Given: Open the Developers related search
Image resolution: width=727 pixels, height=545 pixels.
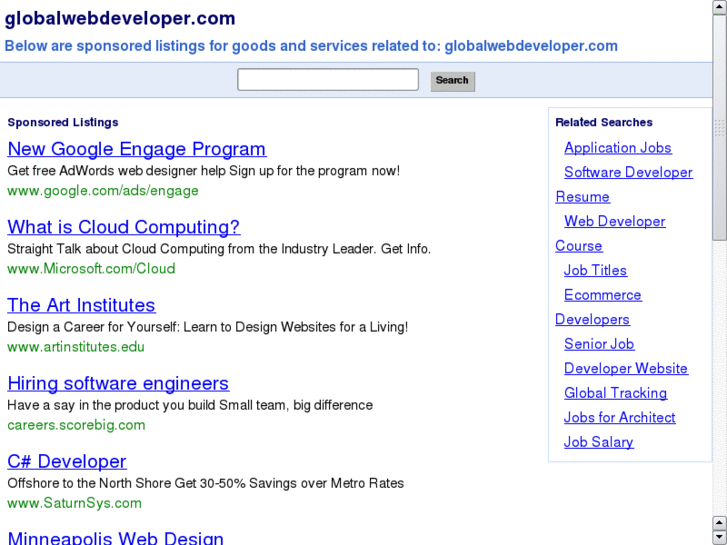Looking at the screenshot, I should 593,319.
